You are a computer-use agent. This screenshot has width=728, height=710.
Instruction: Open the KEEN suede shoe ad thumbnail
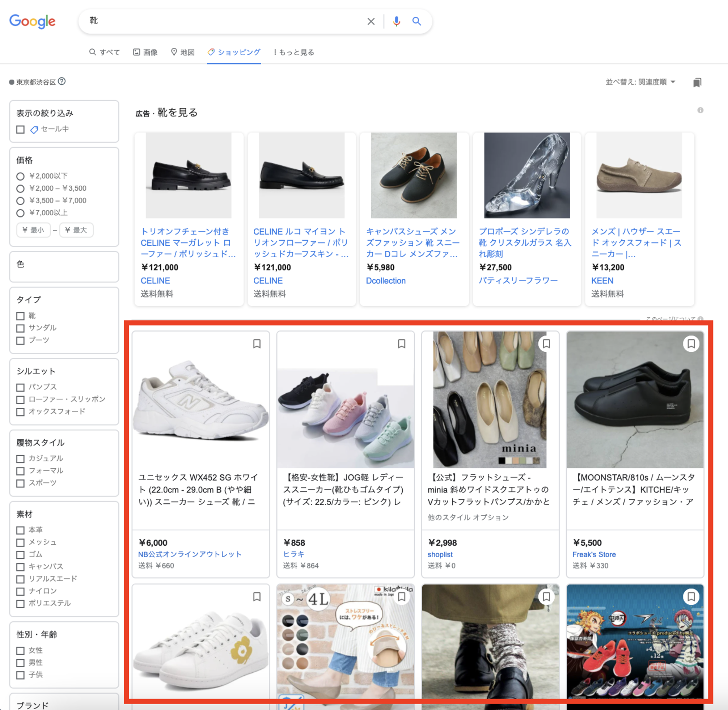pos(639,175)
